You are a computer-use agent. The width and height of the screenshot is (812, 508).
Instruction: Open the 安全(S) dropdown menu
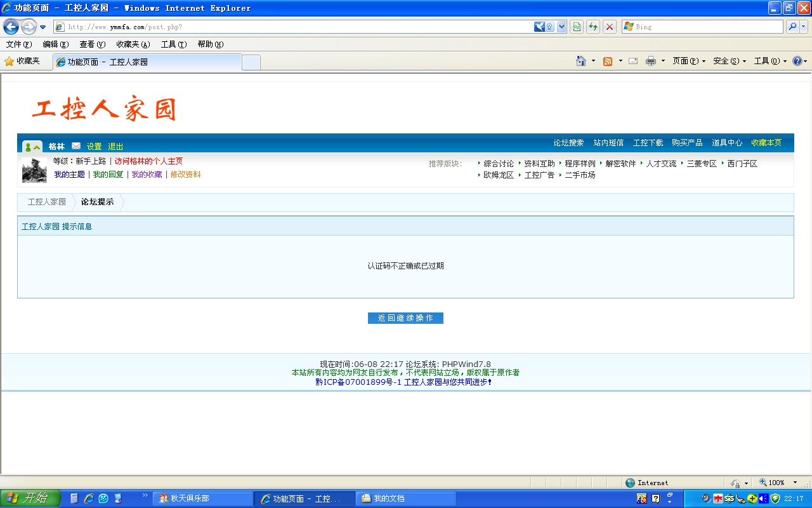click(730, 61)
